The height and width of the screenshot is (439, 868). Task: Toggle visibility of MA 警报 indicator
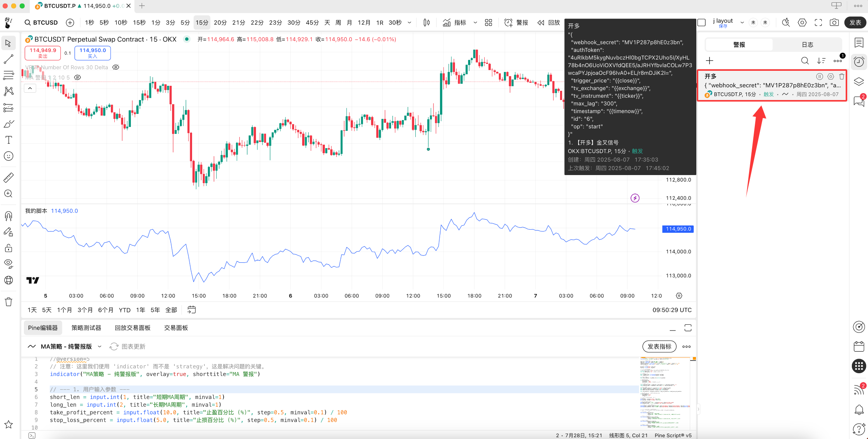click(x=77, y=77)
